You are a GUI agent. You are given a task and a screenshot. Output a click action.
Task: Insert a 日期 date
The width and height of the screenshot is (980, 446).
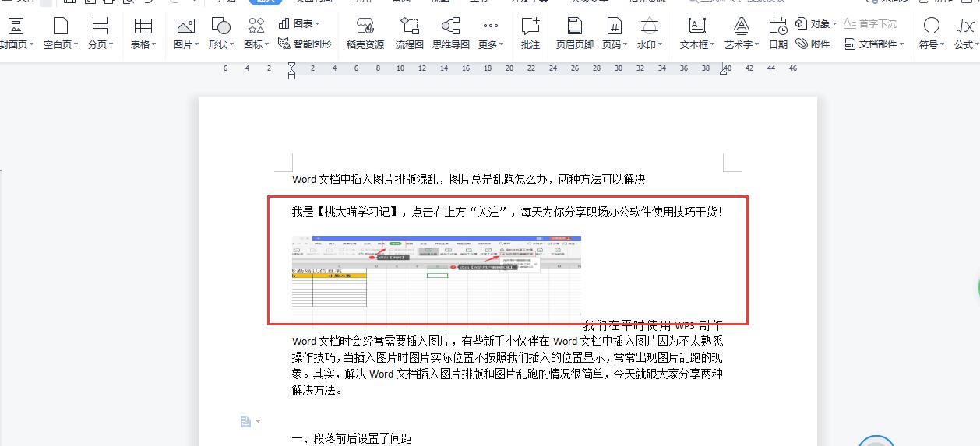point(778,34)
